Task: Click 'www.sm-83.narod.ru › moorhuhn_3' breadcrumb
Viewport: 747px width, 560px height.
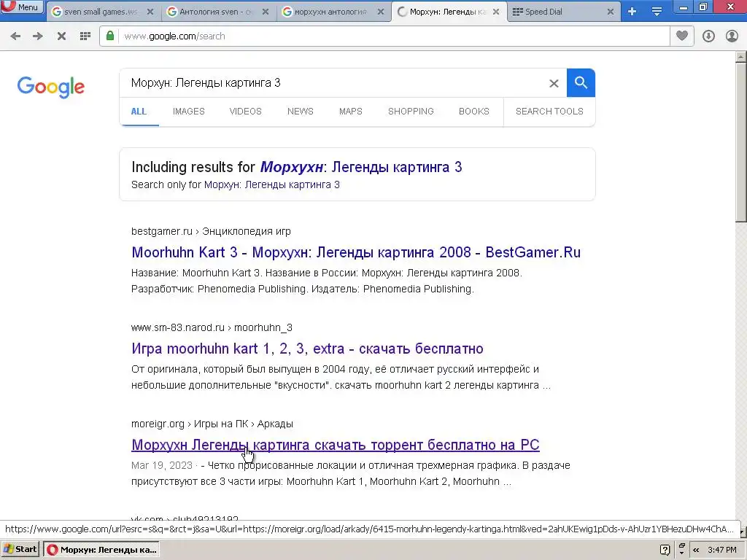Action: pos(212,327)
